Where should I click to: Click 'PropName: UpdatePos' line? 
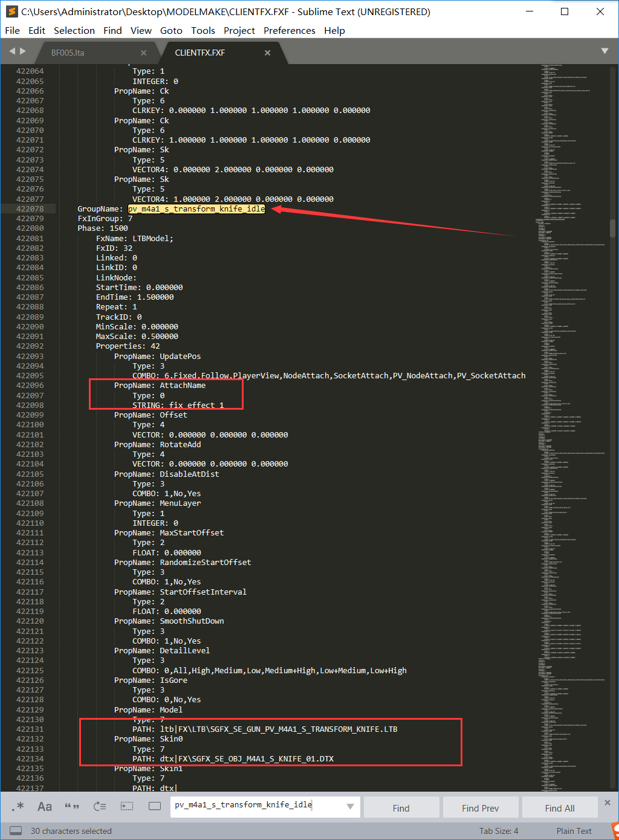click(158, 356)
